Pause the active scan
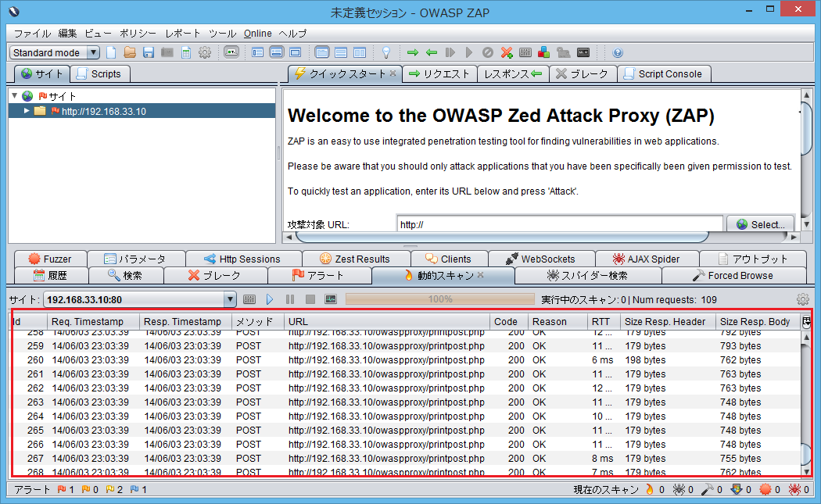821x504 pixels. [290, 299]
